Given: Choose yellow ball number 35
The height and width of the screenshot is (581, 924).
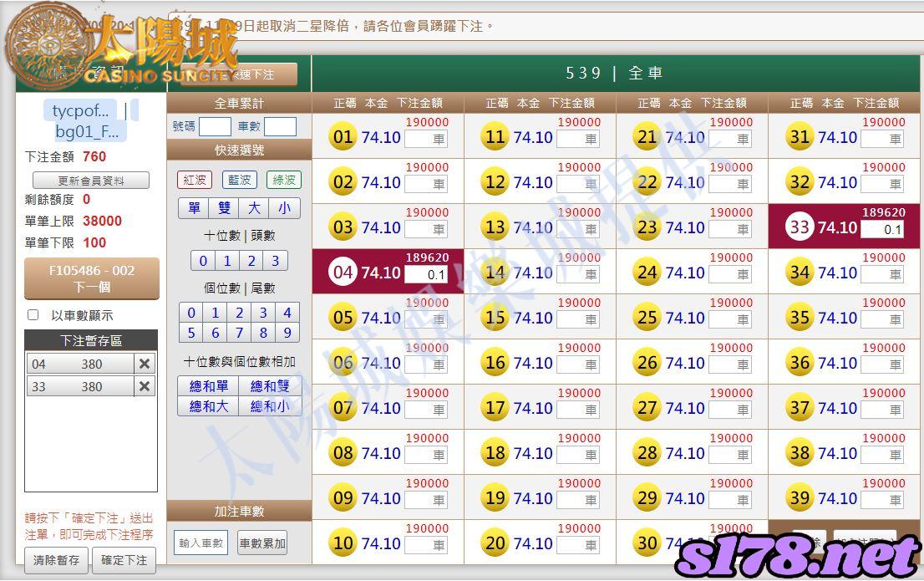Looking at the screenshot, I should (800, 318).
